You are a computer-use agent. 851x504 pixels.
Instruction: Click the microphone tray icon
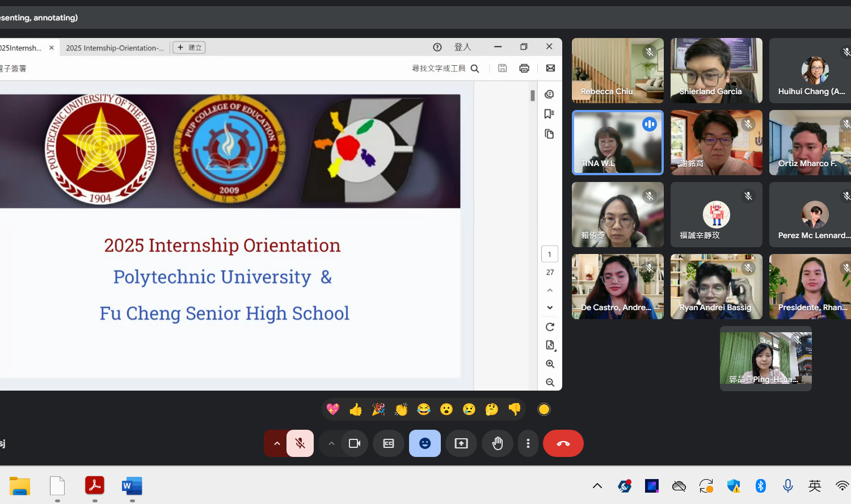pyautogui.click(x=788, y=486)
